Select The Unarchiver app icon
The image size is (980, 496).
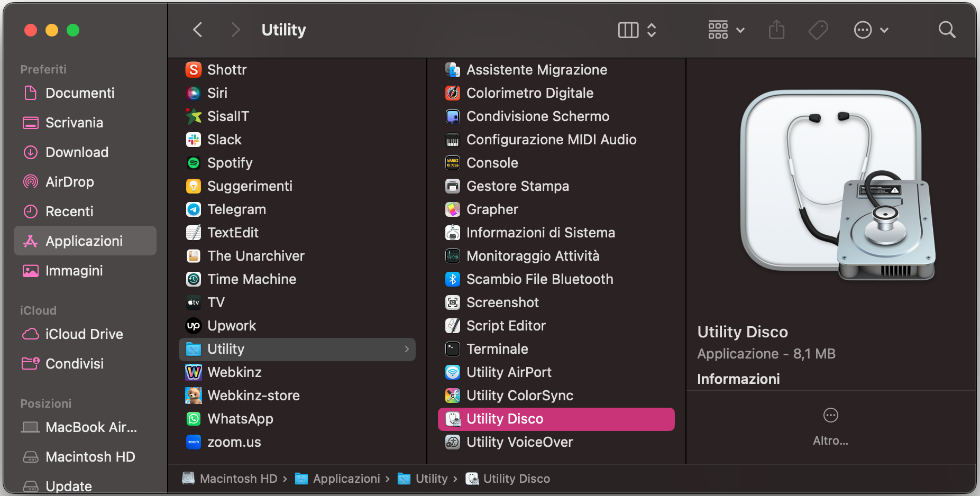click(194, 256)
